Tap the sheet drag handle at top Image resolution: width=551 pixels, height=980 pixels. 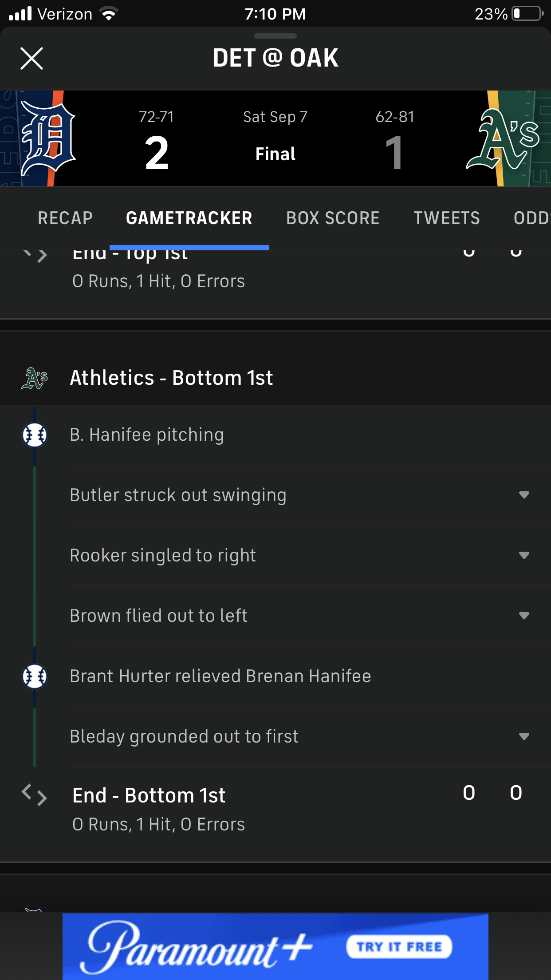coord(275,36)
